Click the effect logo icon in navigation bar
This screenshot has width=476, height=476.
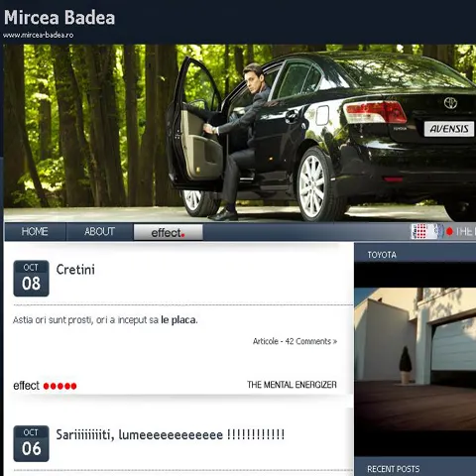click(426, 231)
